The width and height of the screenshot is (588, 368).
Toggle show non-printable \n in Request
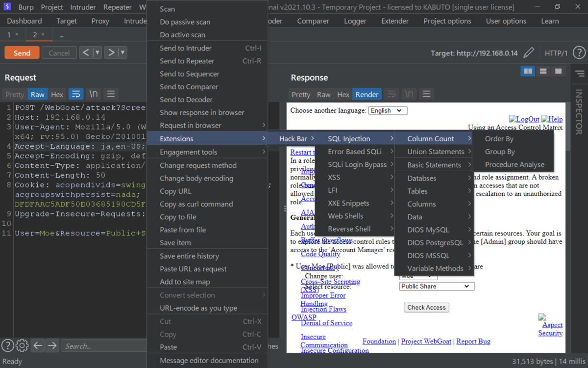(x=93, y=94)
